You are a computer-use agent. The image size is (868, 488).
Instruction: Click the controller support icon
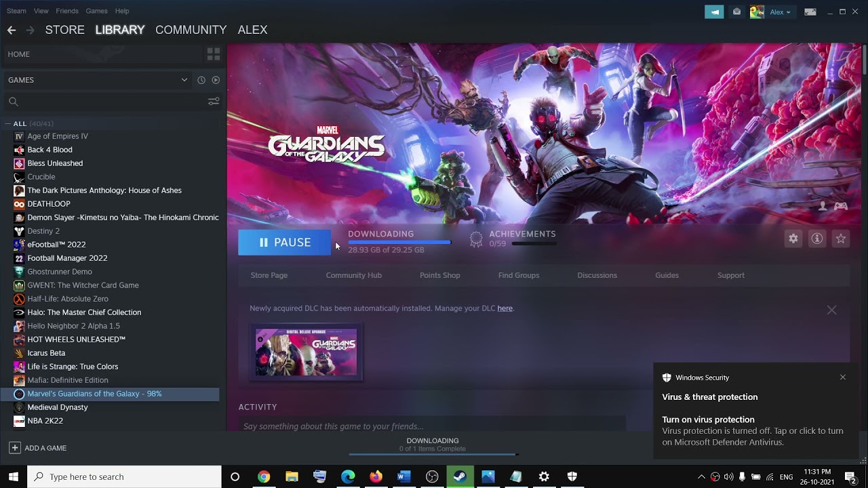(x=841, y=206)
